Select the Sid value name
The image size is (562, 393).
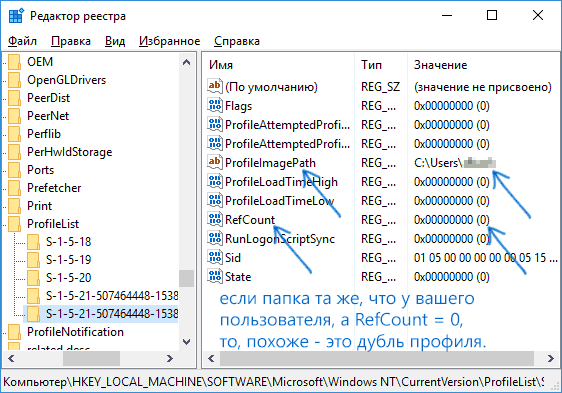tap(233, 257)
